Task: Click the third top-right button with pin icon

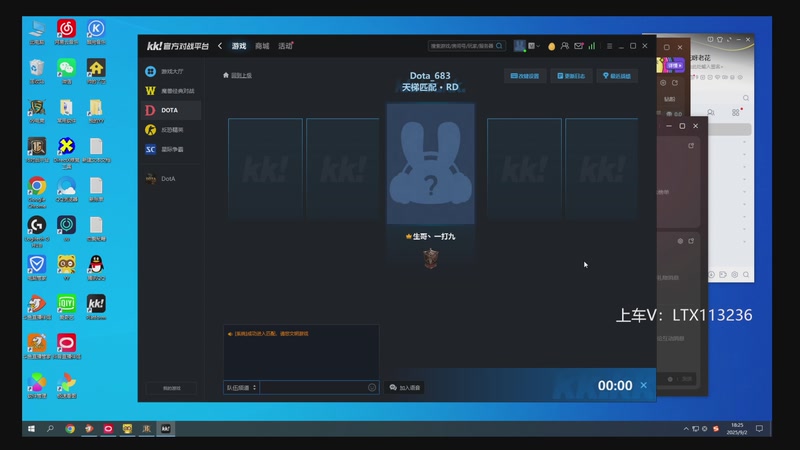Action: (617, 76)
